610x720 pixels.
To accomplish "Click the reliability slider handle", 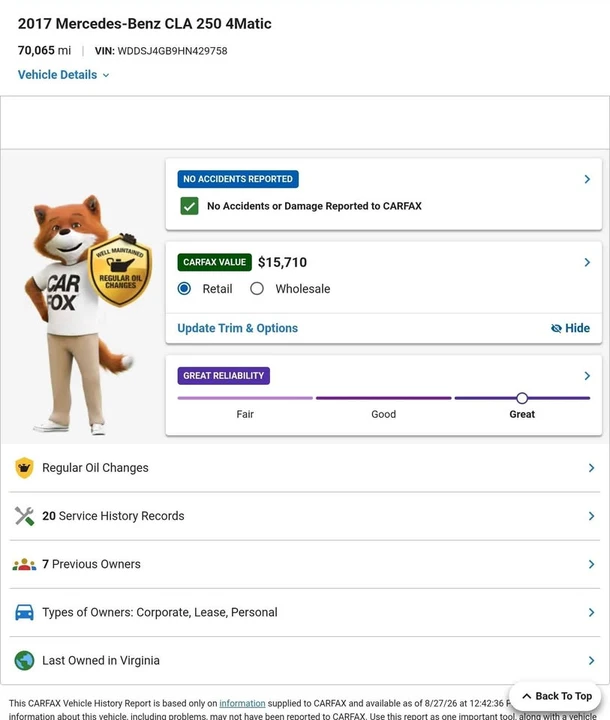I will click(x=522, y=398).
